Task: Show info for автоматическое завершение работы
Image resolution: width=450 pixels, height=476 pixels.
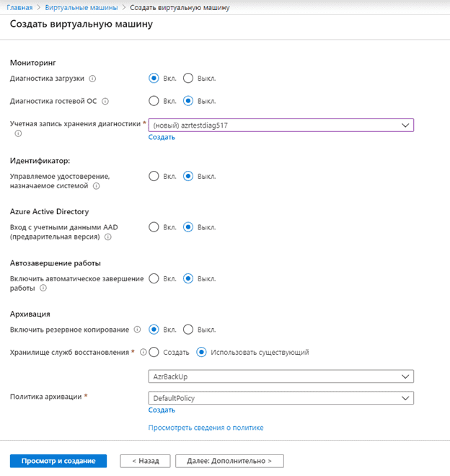Action: click(43, 288)
